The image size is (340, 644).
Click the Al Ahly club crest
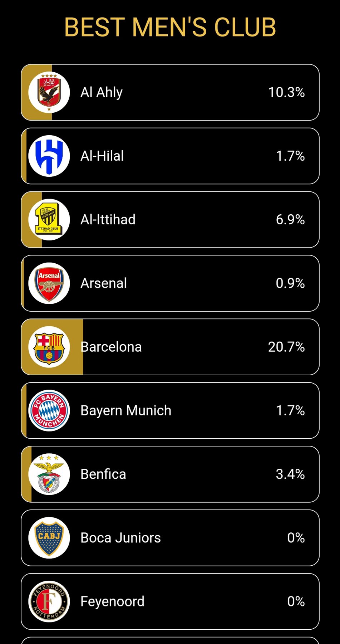[49, 92]
